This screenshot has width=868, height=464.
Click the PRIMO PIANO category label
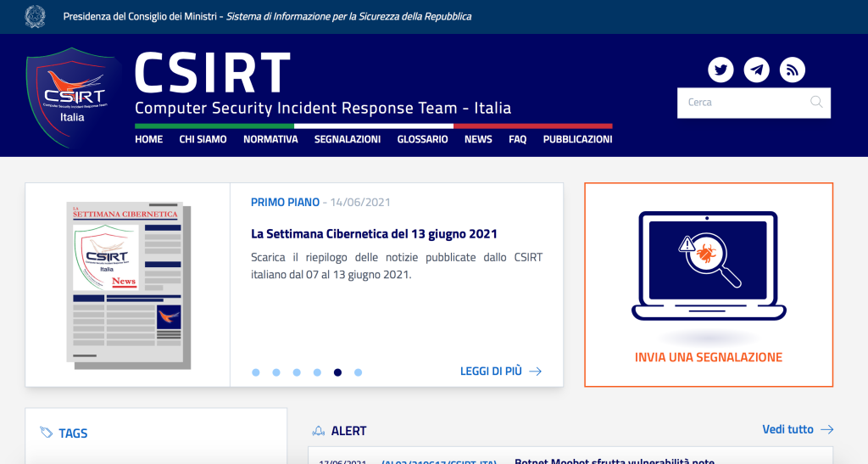[x=285, y=203]
